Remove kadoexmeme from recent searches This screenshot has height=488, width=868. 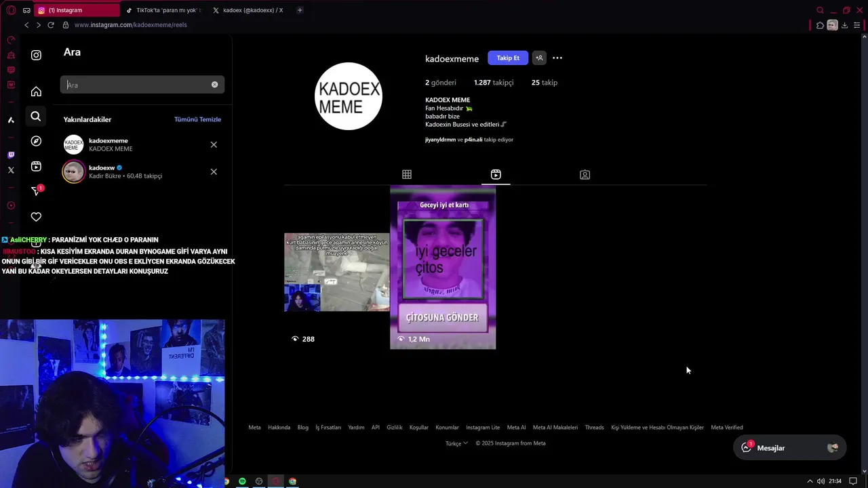pyautogui.click(x=214, y=144)
